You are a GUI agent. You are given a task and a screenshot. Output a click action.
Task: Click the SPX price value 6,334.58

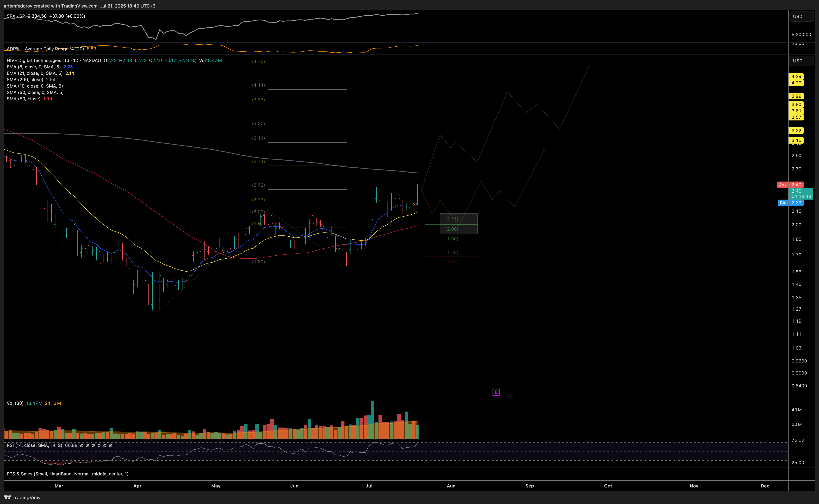pos(37,16)
